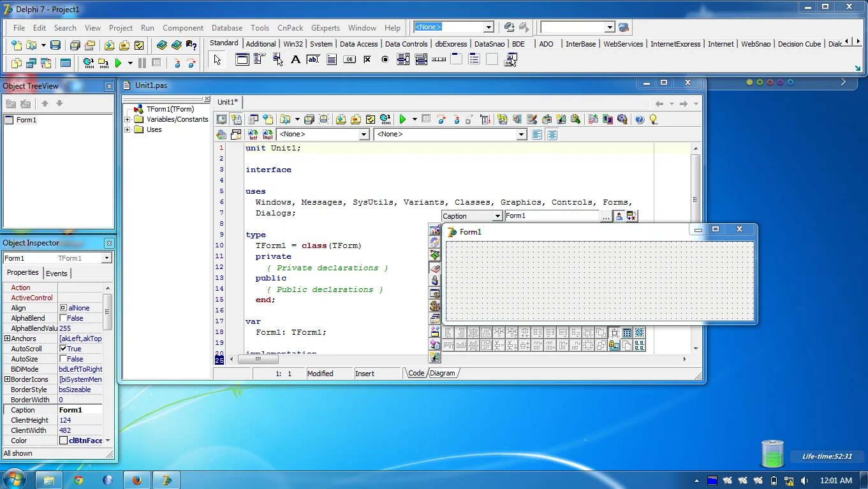Pick the RadioButton component icon
Screen dimensions: 868x489
[x=385, y=60]
